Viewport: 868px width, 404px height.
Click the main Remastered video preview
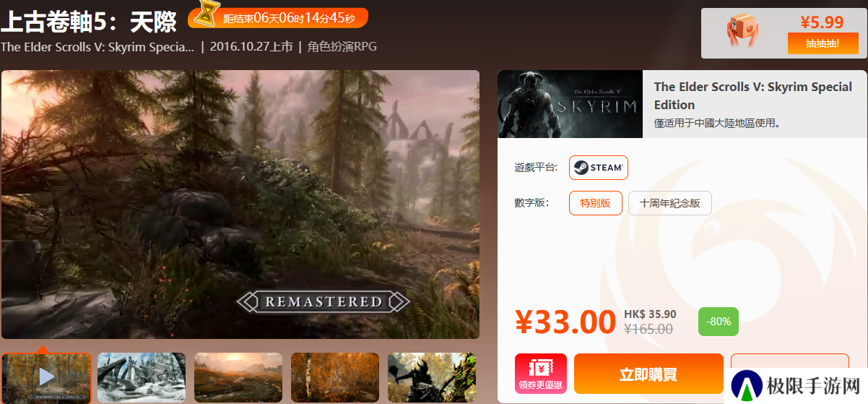[240, 205]
